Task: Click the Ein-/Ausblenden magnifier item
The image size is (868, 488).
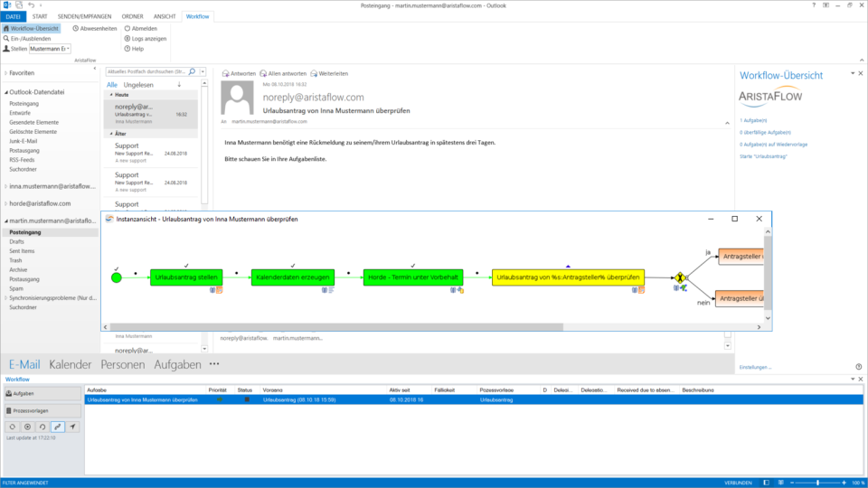Action: point(27,39)
